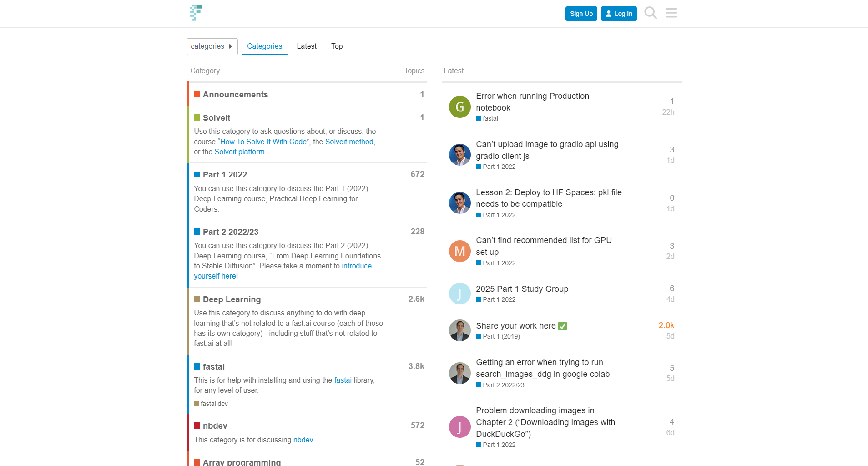Open the 2025 Part 1 Study Group topic
The width and height of the screenshot is (868, 466).
click(522, 289)
